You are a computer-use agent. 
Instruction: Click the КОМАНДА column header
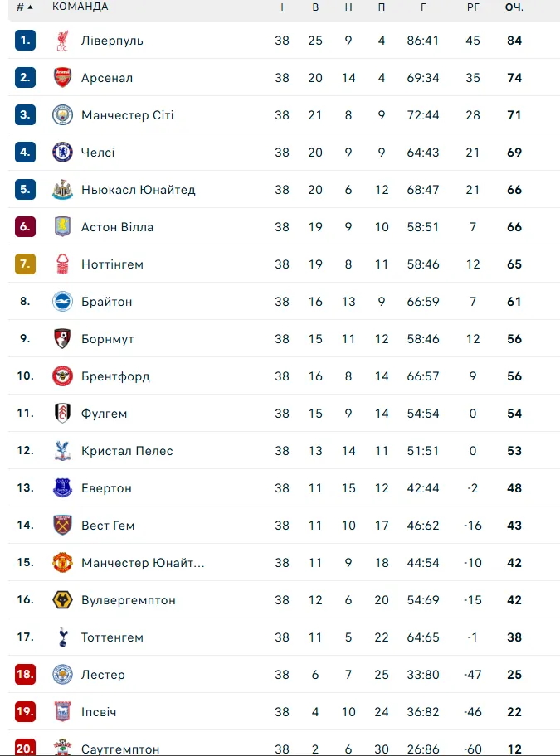point(80,7)
